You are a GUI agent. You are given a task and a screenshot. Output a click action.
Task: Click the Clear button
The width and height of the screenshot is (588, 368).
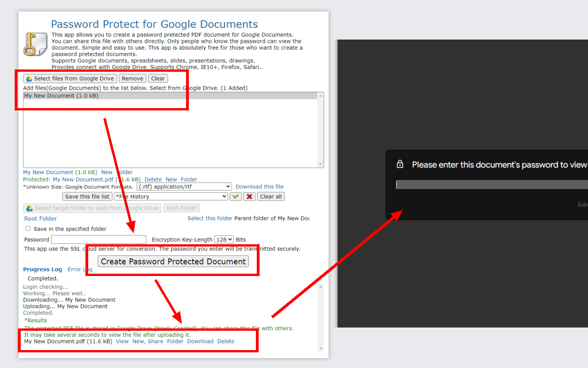(158, 78)
